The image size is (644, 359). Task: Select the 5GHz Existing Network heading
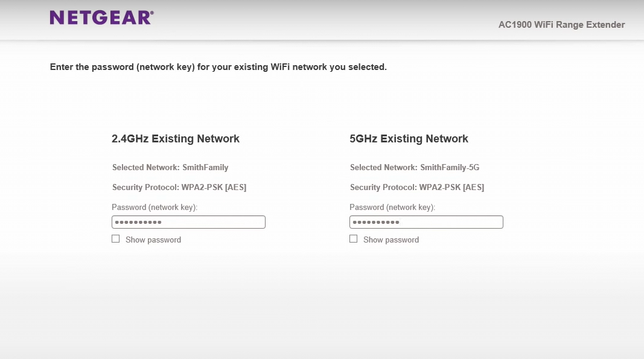409,139
